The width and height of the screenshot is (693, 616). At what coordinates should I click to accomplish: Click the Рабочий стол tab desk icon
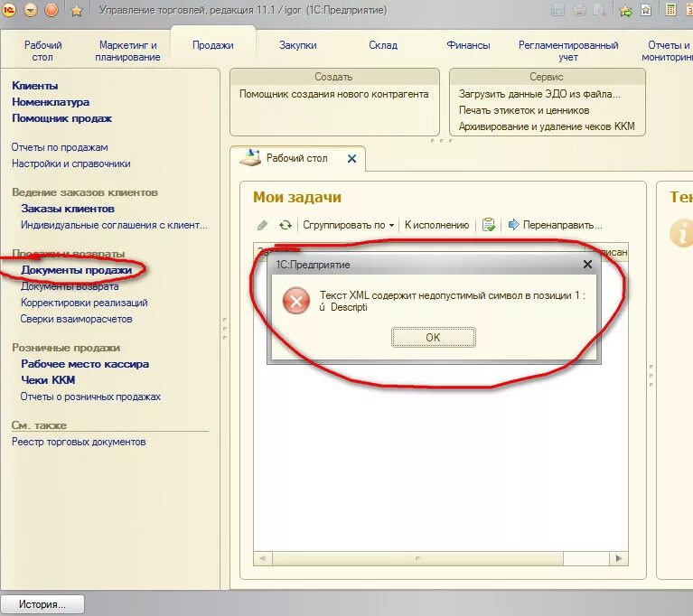(x=250, y=158)
